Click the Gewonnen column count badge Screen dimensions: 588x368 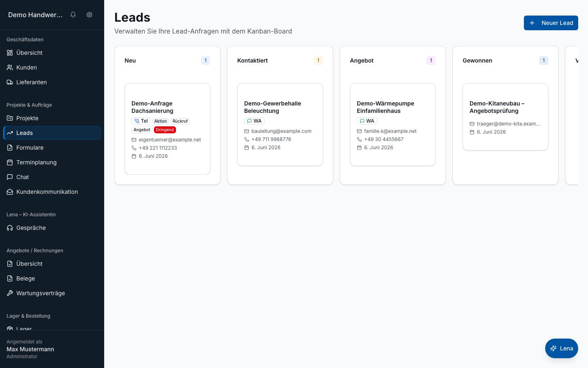(x=543, y=61)
